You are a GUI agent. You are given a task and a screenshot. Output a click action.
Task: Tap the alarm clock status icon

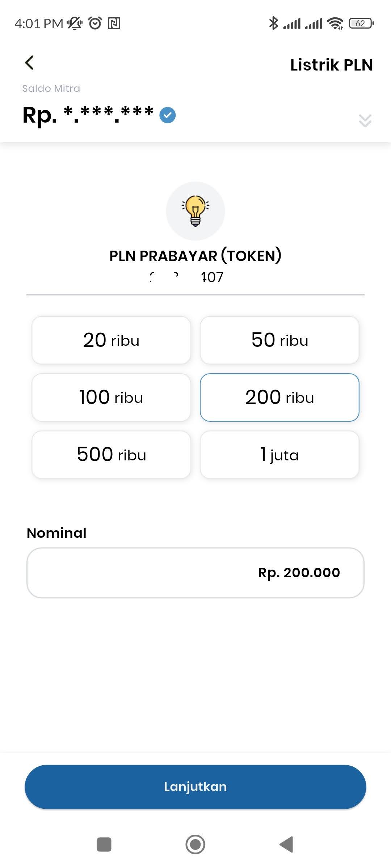pyautogui.click(x=95, y=23)
